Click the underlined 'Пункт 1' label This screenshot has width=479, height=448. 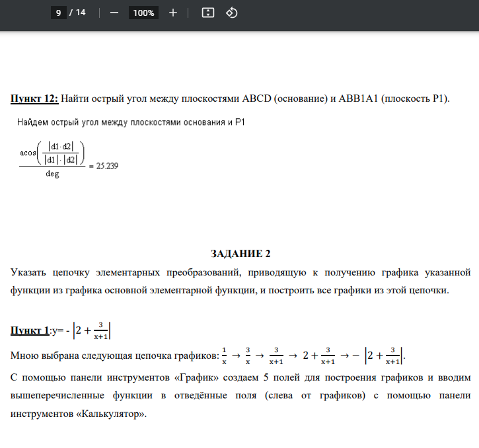tap(30, 330)
